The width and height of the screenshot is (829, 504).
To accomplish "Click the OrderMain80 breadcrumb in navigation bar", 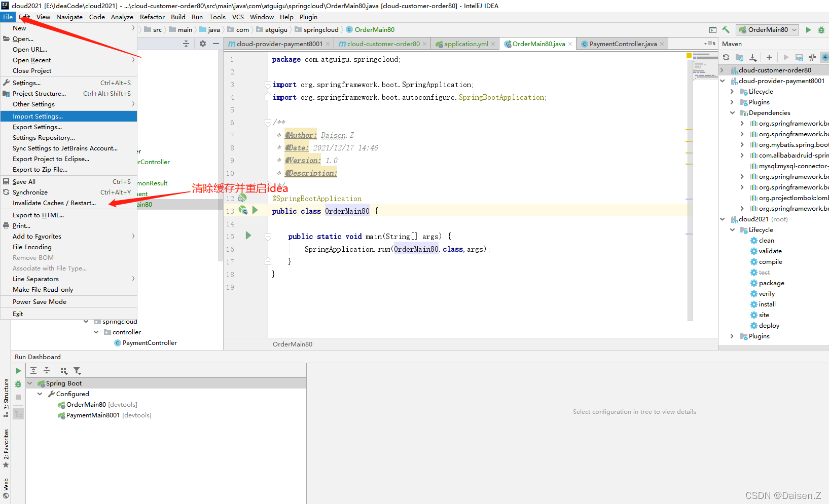I will pyautogui.click(x=370, y=29).
